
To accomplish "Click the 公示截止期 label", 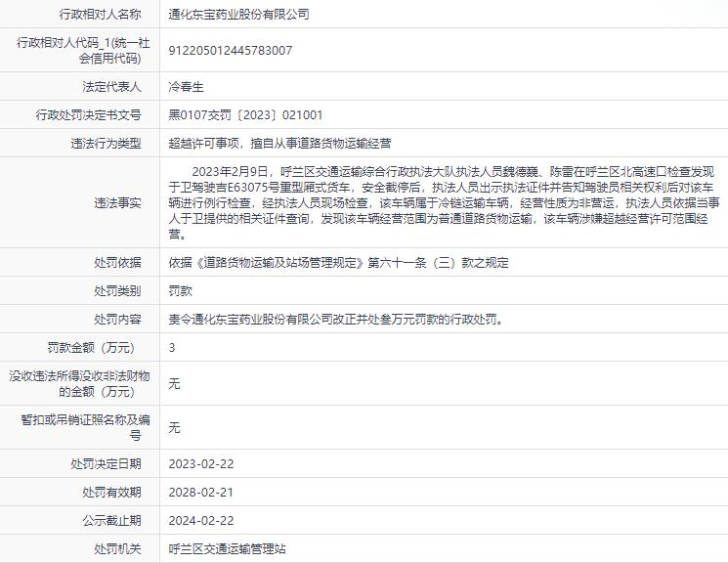I will [x=111, y=521].
